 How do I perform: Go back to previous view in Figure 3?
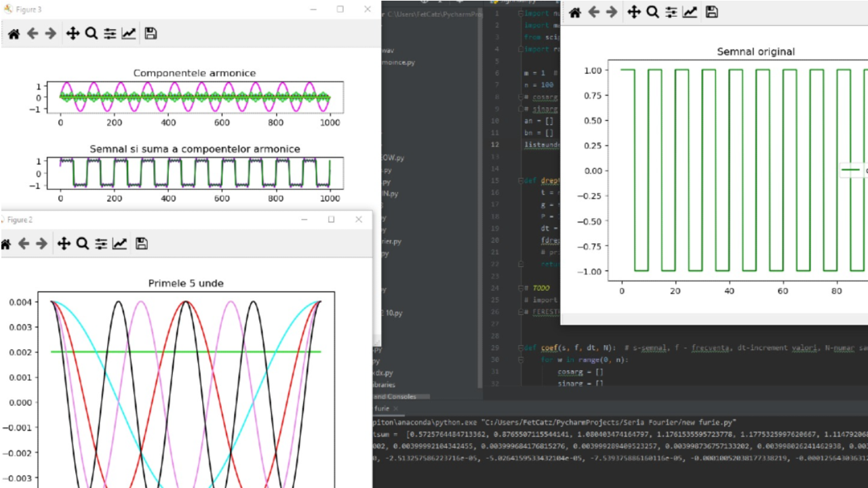[32, 33]
